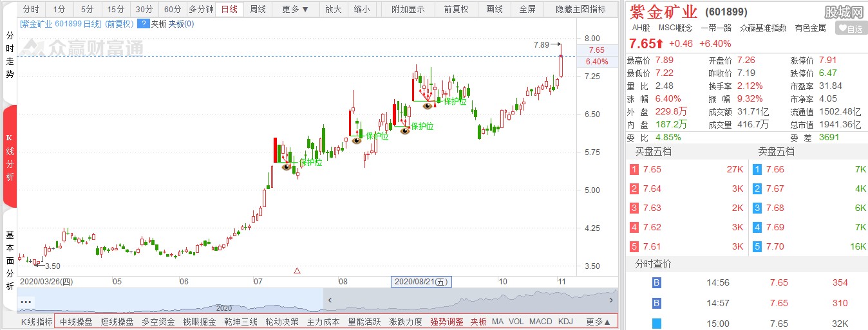Viewport: 868px width, 330px height.
Task: Activate the 画线 drawing tool
Action: point(495,10)
